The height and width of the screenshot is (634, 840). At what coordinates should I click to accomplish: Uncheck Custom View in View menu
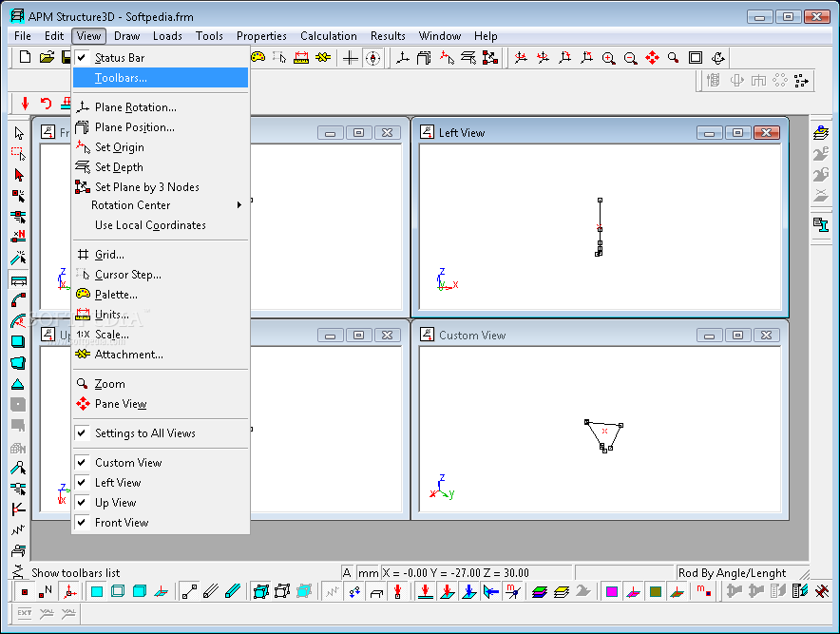click(x=161, y=463)
